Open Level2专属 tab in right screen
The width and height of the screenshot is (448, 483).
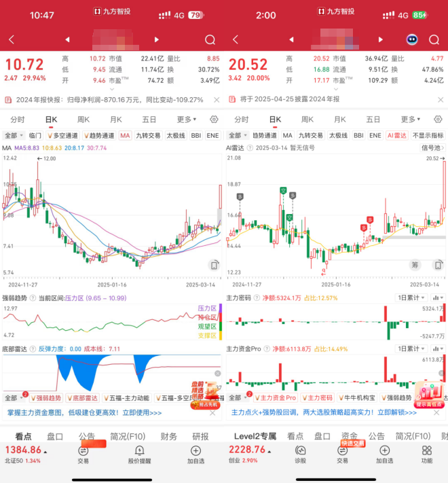pos(255,436)
